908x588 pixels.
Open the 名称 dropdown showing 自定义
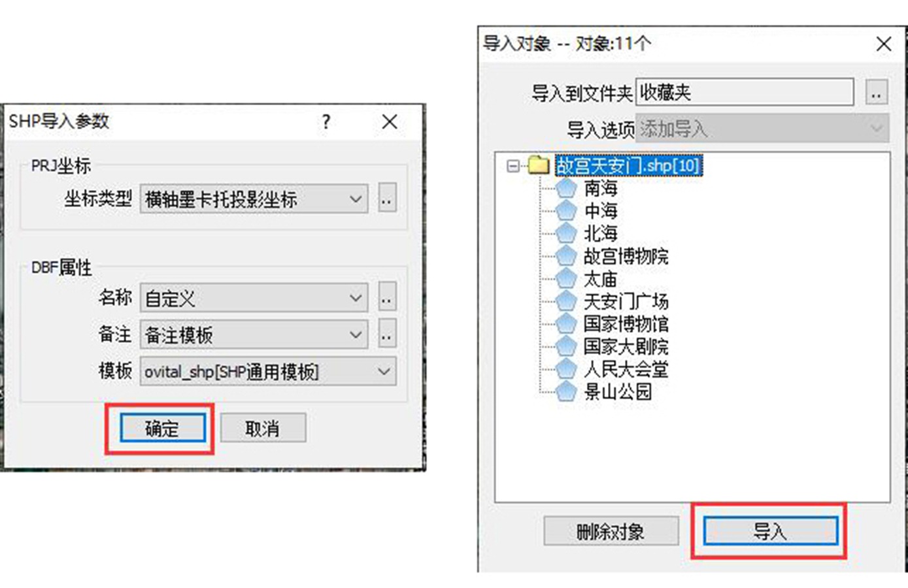[x=254, y=299]
